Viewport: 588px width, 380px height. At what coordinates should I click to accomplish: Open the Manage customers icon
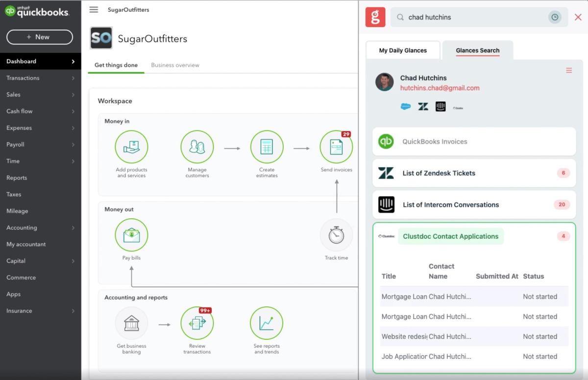(197, 147)
